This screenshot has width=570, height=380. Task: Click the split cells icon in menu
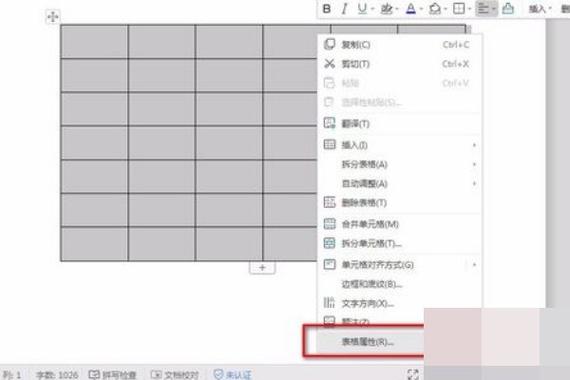329,243
